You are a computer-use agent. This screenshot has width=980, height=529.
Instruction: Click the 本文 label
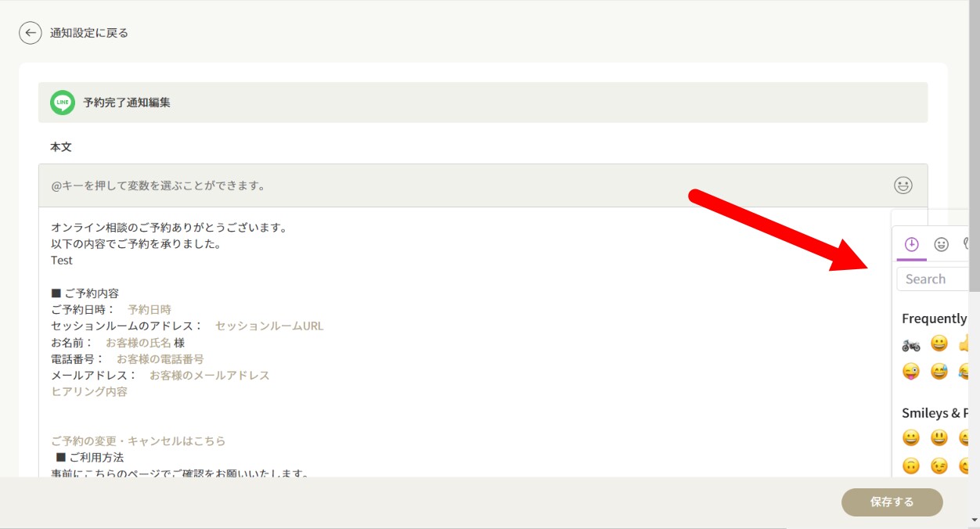tap(61, 147)
